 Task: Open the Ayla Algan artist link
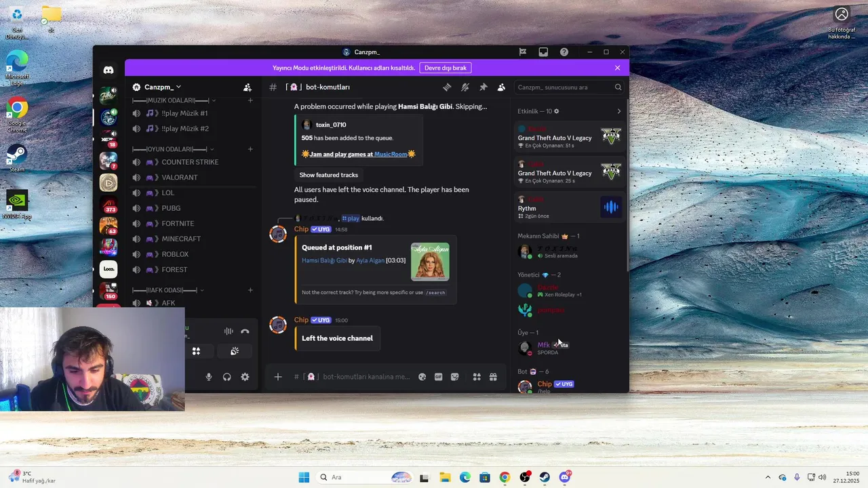[x=370, y=260]
